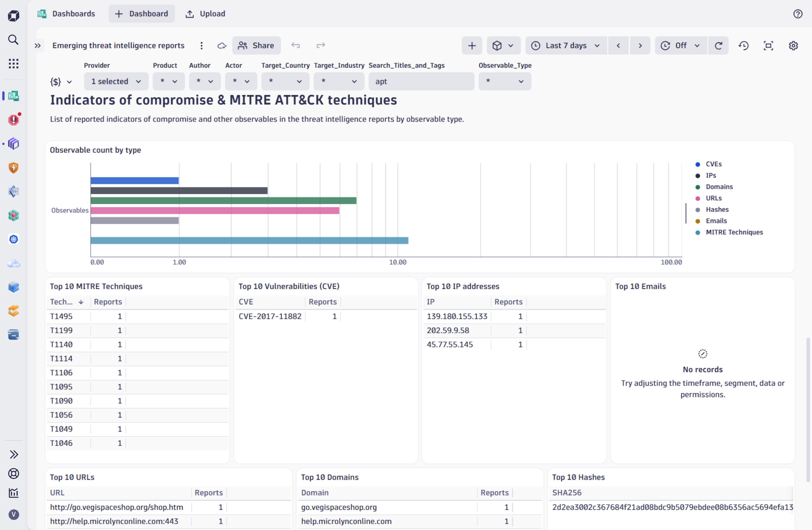Go to next timeframe
Screen dimensions: 812x530
(x=640, y=45)
